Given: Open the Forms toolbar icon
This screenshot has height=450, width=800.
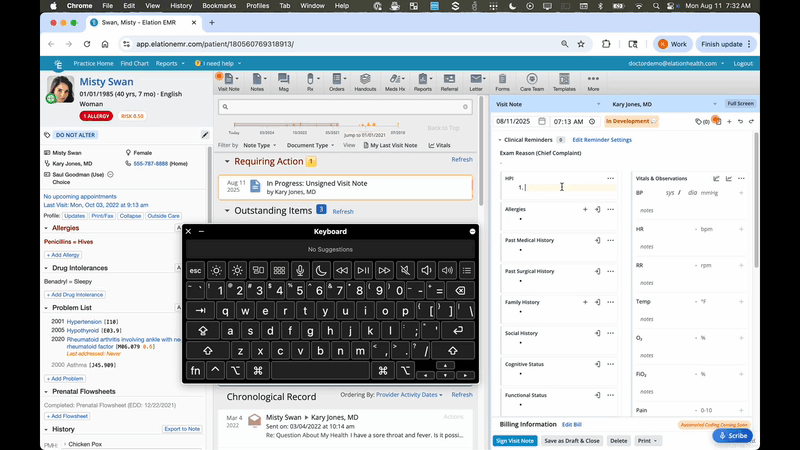Looking at the screenshot, I should click(x=503, y=82).
